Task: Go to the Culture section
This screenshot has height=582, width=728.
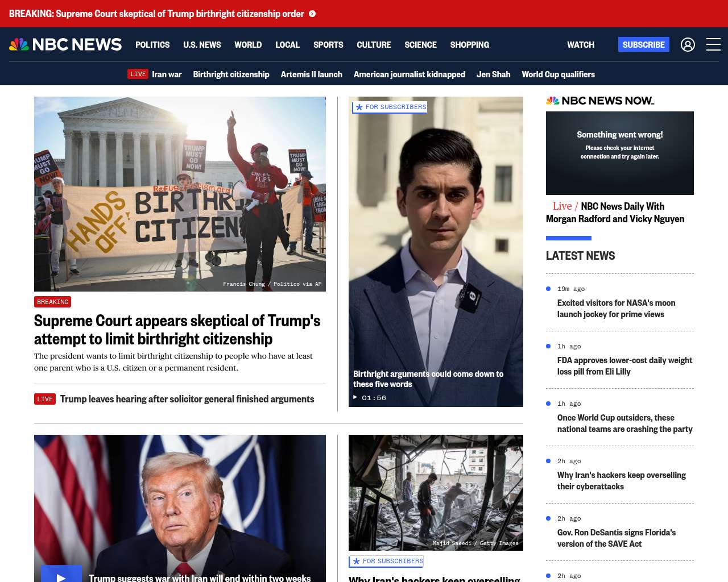Action: [x=374, y=44]
